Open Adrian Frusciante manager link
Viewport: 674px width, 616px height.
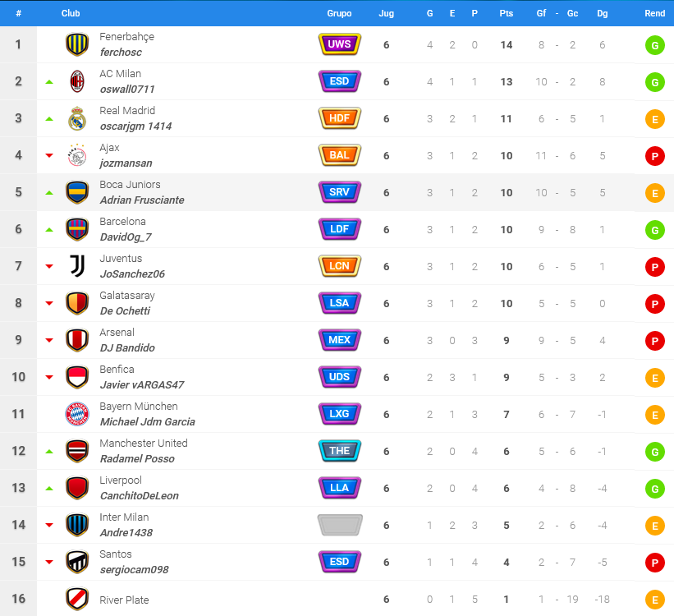click(x=142, y=200)
